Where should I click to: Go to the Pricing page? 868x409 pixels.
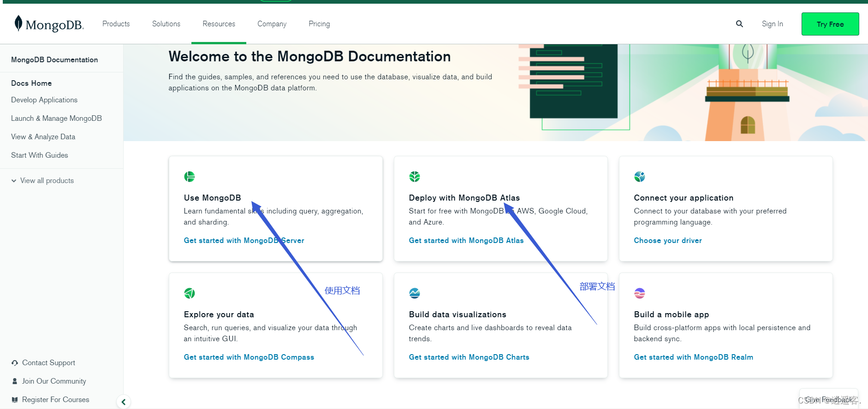coord(319,24)
